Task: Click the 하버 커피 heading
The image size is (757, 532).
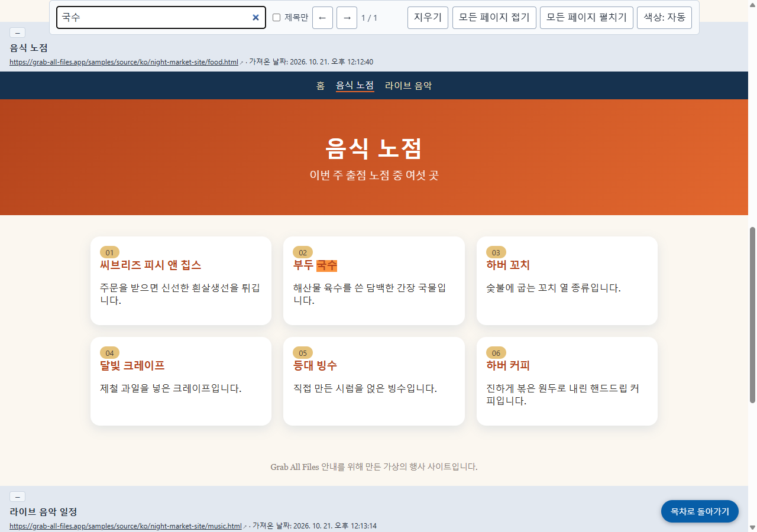Action: pos(508,365)
